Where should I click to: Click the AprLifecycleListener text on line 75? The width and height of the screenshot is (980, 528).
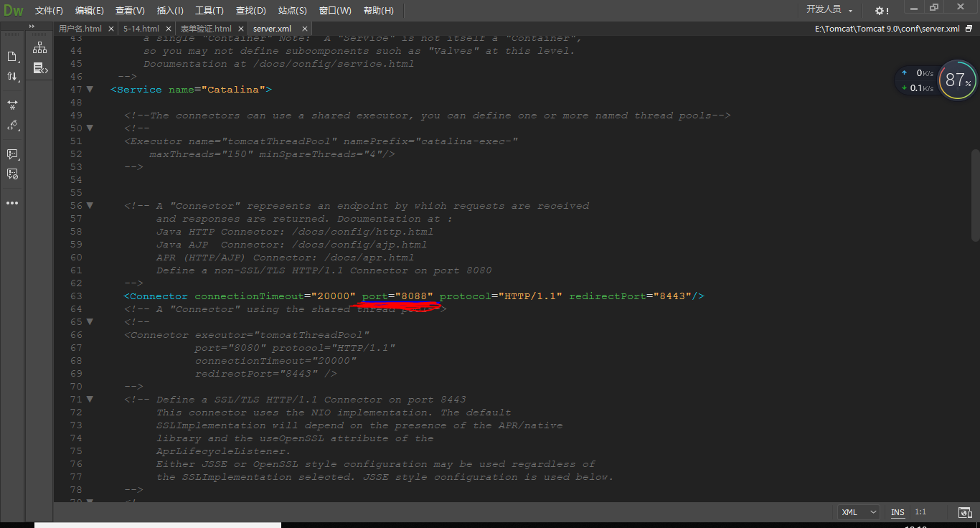(x=224, y=451)
